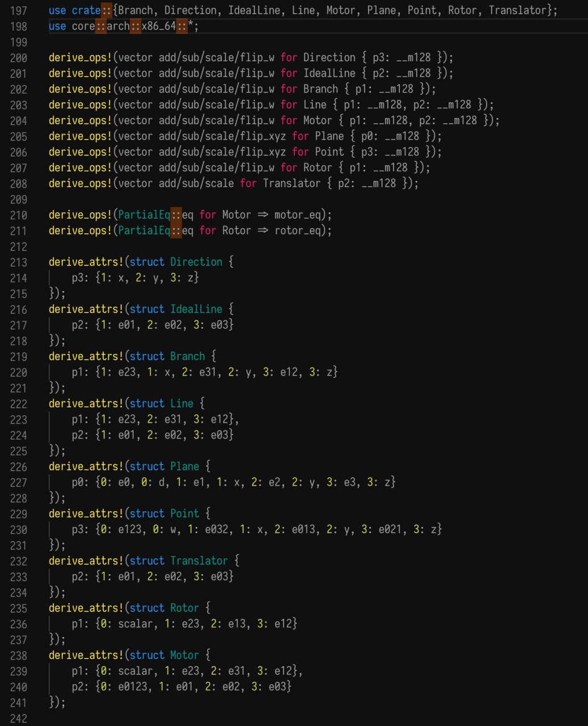This screenshot has height=726, width=588.
Task: Click 'Direction' in struct declaration line 213
Action: (x=196, y=262)
